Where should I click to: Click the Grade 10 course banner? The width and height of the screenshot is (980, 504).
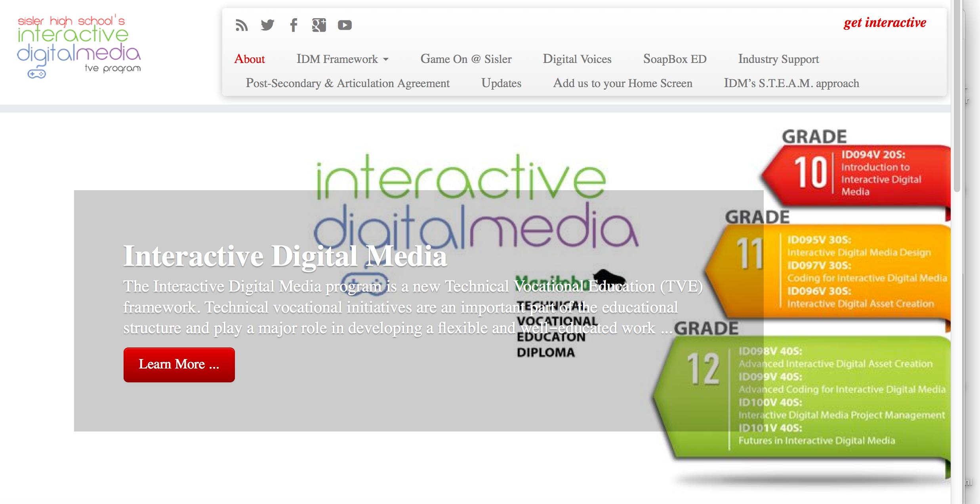(856, 175)
